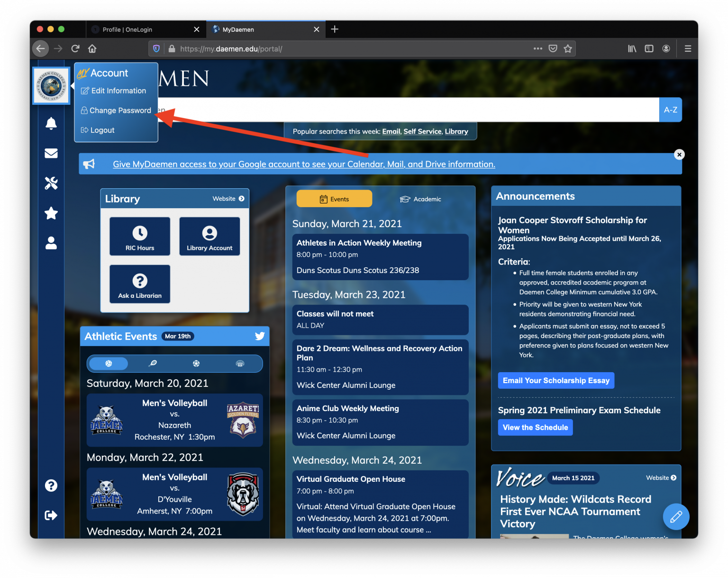The height and width of the screenshot is (578, 728).
Task: Select the MyDaemen browser tab
Action: [266, 29]
